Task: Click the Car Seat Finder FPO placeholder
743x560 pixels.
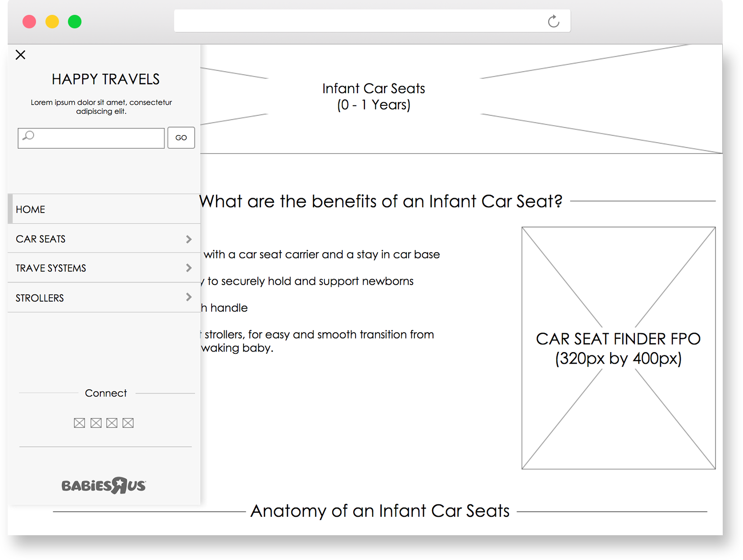Action: click(x=618, y=348)
